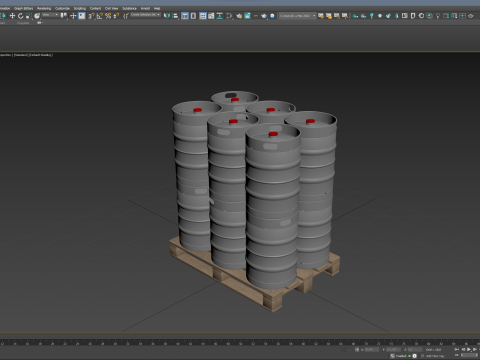This screenshot has width=480, height=360.
Task: Toggle the Ribbon display
Action: pos(203,16)
